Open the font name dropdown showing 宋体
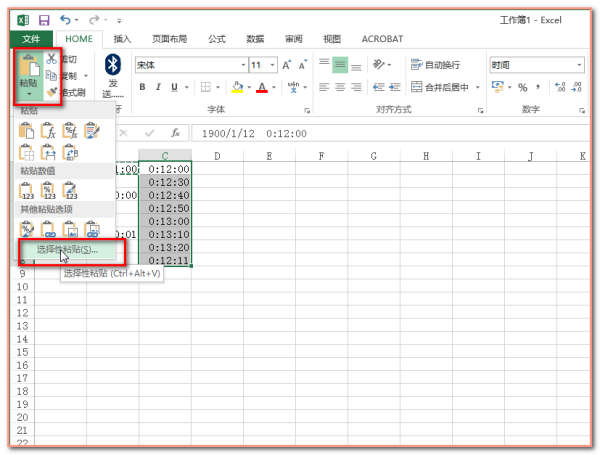 (240, 65)
